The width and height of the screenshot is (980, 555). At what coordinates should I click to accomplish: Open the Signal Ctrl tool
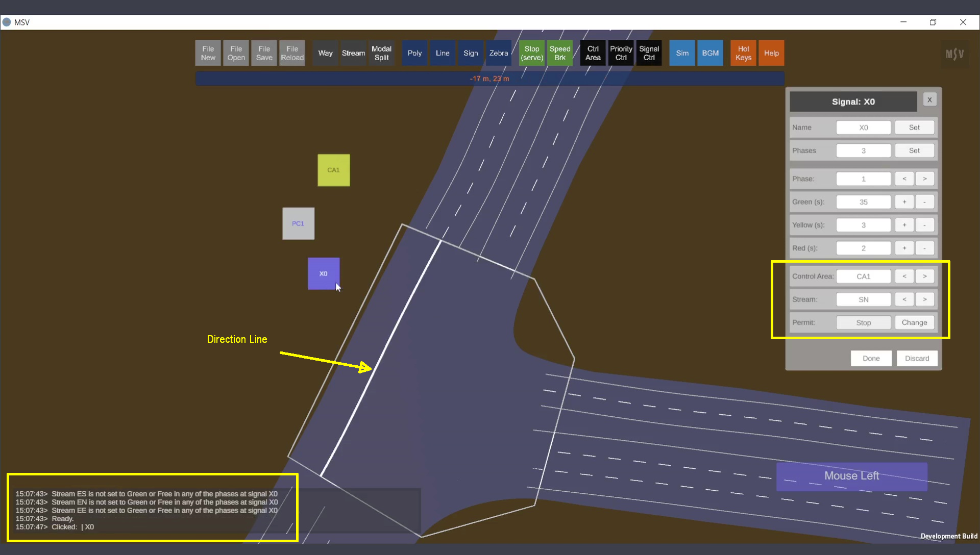pos(649,53)
